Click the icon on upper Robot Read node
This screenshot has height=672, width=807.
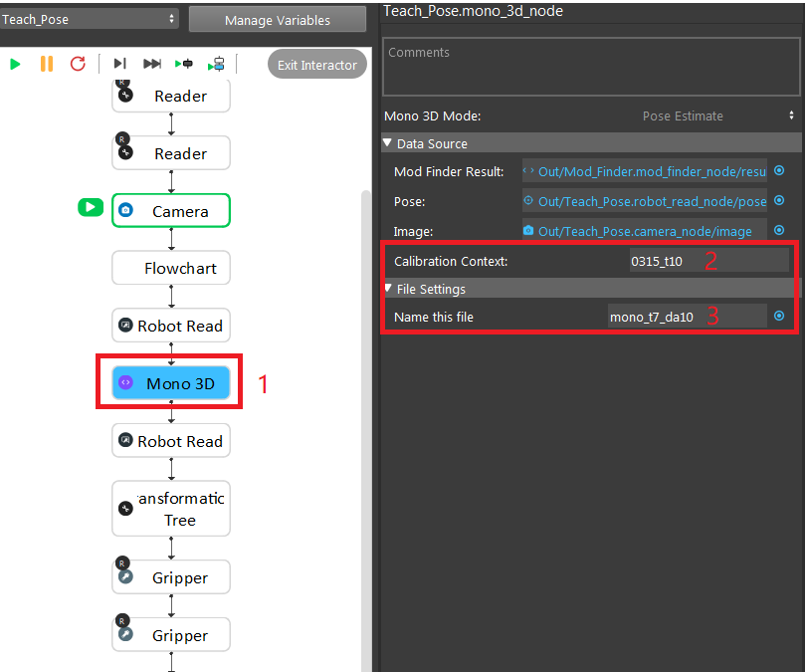coord(125,325)
